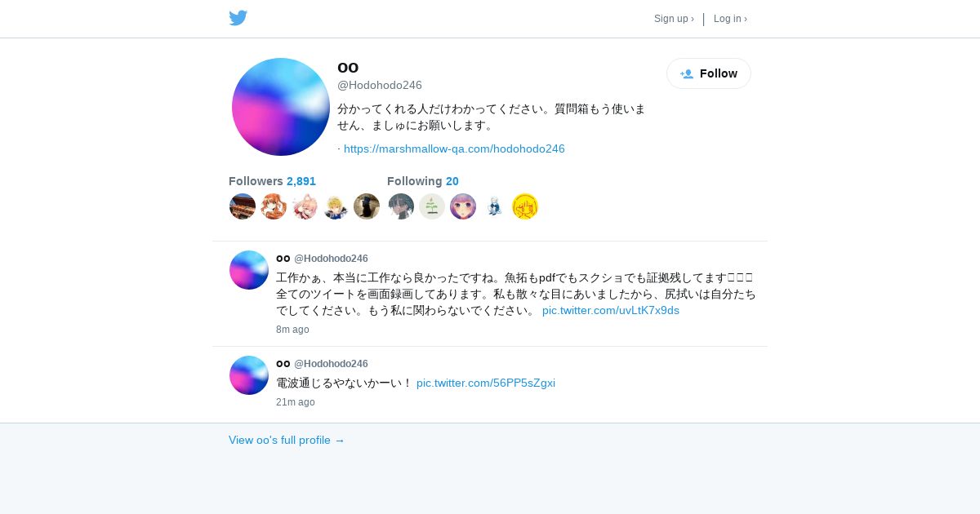
Task: Select the purple-haired following avatar
Action: (x=463, y=206)
